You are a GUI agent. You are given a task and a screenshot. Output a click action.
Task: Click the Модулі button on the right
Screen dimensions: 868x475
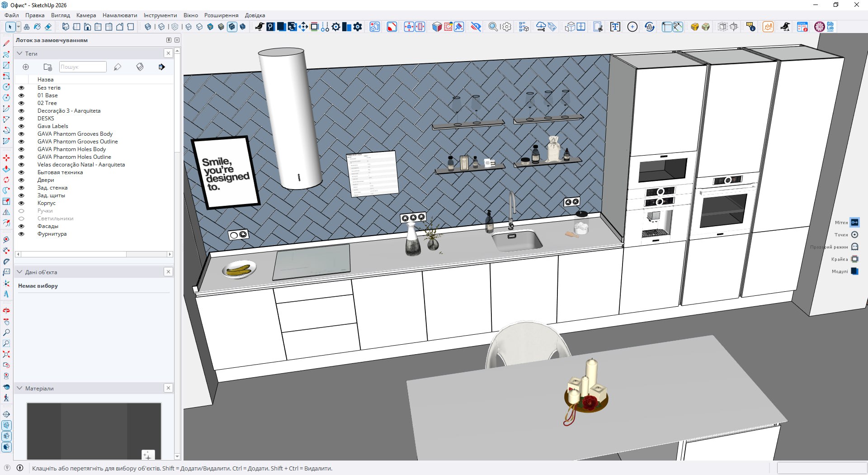(854, 271)
